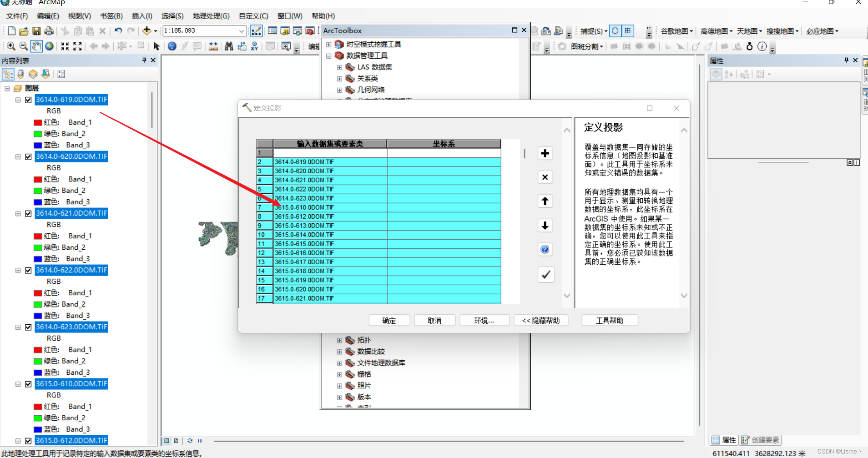Open the 谷歌地图 dropdown menu
The width and height of the screenshot is (868, 458).
point(676,31)
